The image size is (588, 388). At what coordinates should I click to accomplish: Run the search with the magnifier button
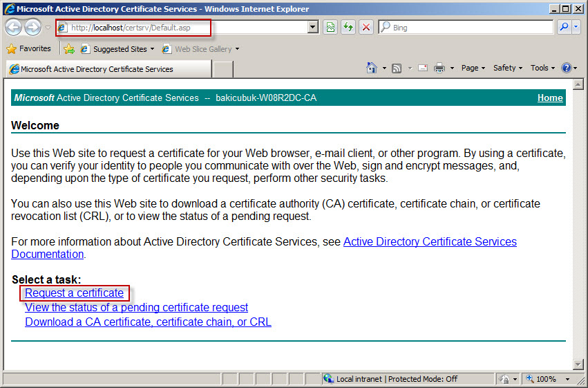pyautogui.click(x=564, y=28)
